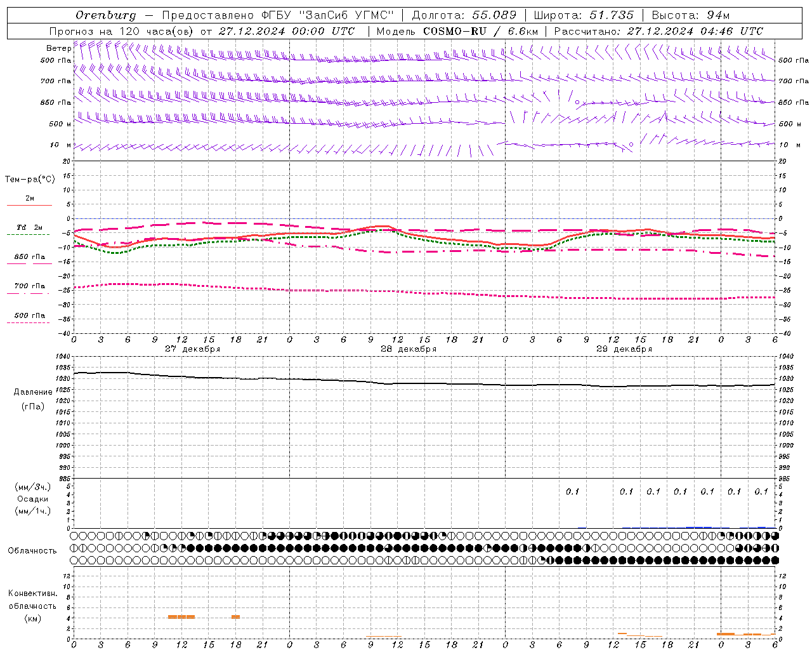Click the orange convective bar at 18h on 27 декабря
The image size is (812, 650).
(x=235, y=616)
